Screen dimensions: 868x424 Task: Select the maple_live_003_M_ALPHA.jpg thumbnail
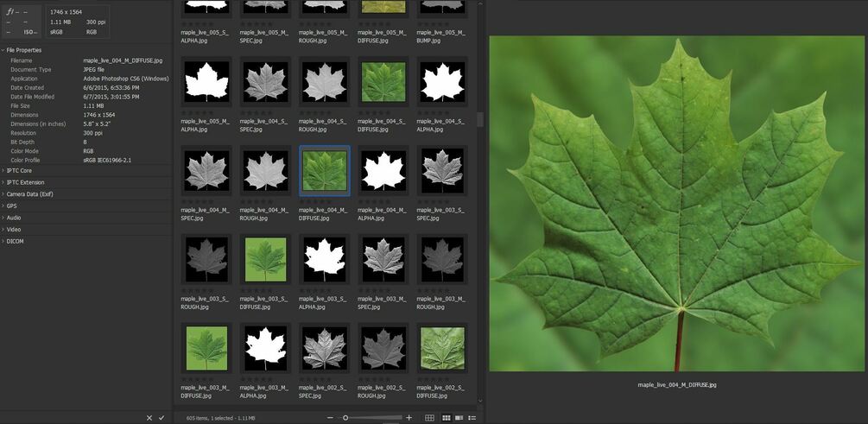pos(266,348)
